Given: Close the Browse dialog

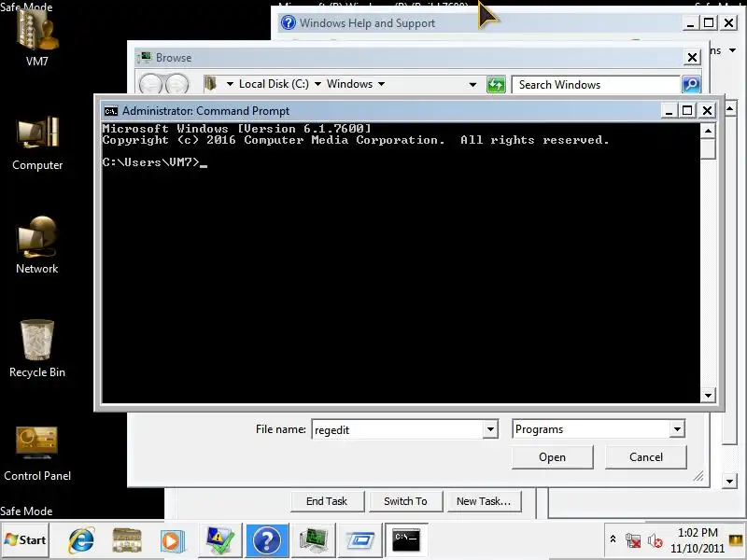Looking at the screenshot, I should click(692, 58).
